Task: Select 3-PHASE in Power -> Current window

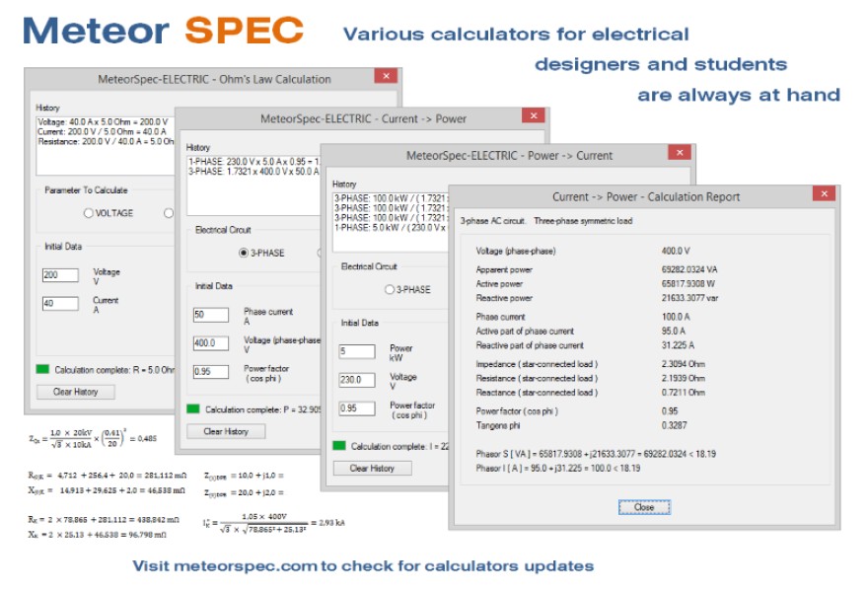Action: coord(390,290)
